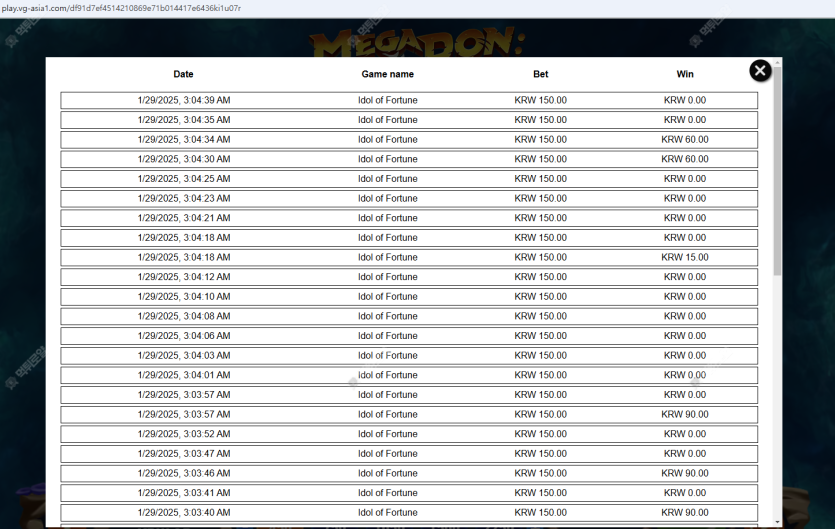Click KRW 60.00 win in the 3:04:34 AM row
The width and height of the screenshot is (835, 529).
pos(685,140)
